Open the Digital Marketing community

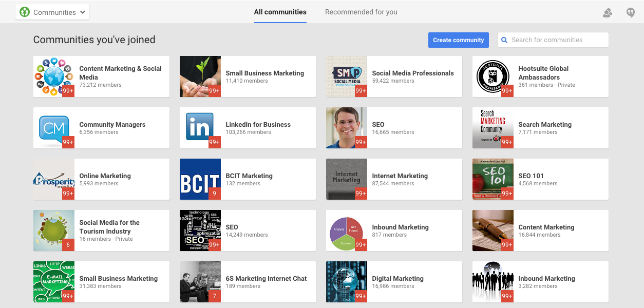click(x=397, y=279)
